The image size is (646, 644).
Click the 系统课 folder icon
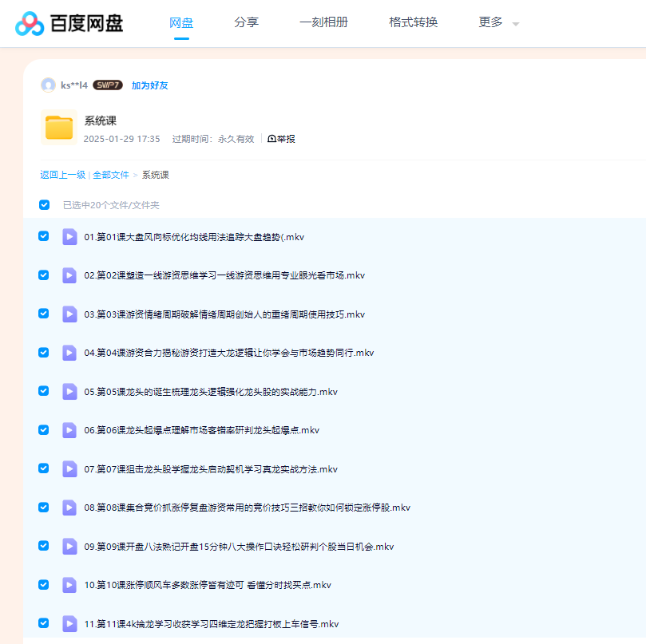59,127
